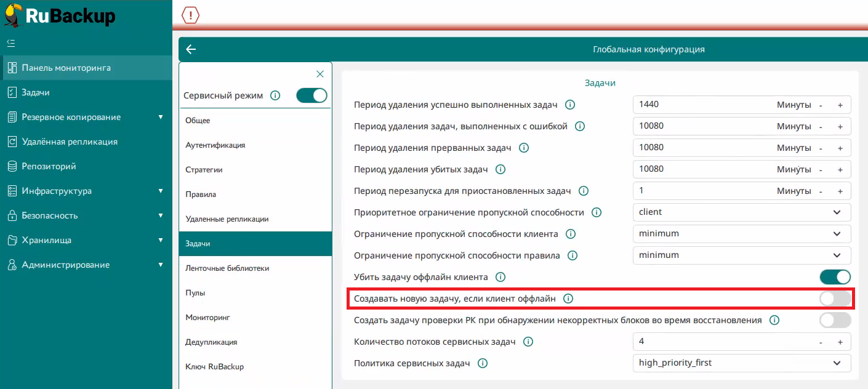The width and height of the screenshot is (868, 389).
Task: Increase Период удаления прерванных задач value
Action: [x=840, y=148]
